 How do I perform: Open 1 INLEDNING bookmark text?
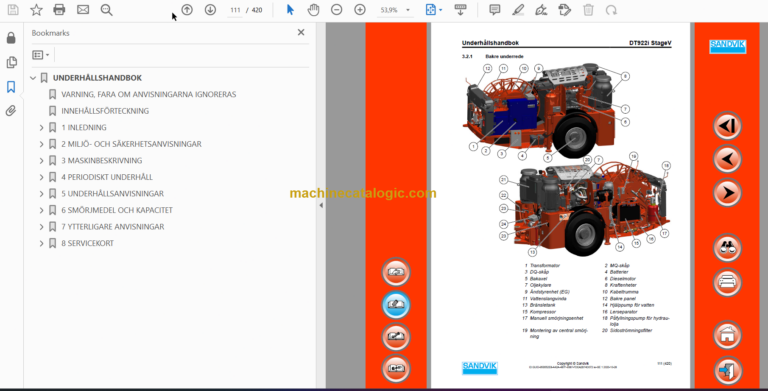[x=84, y=127]
